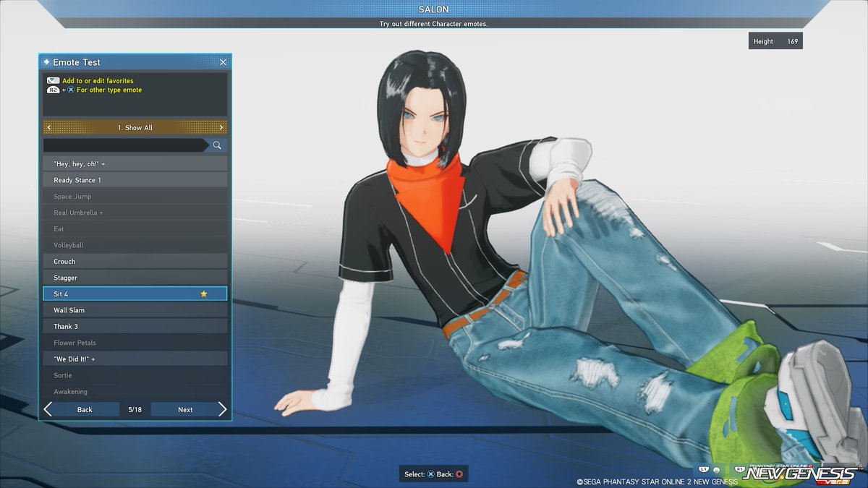868x488 pixels.
Task: Click the R2 button icon in hints
Action: pos(53,90)
